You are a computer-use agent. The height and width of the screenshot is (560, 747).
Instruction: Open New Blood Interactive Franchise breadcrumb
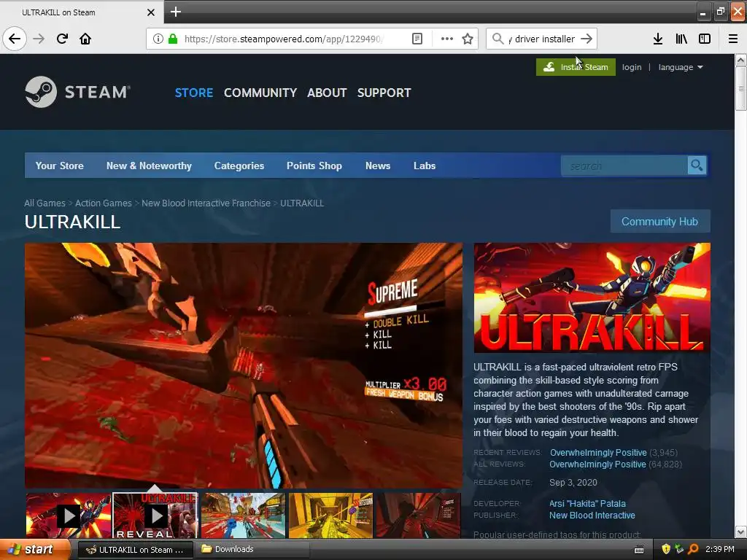coord(206,203)
